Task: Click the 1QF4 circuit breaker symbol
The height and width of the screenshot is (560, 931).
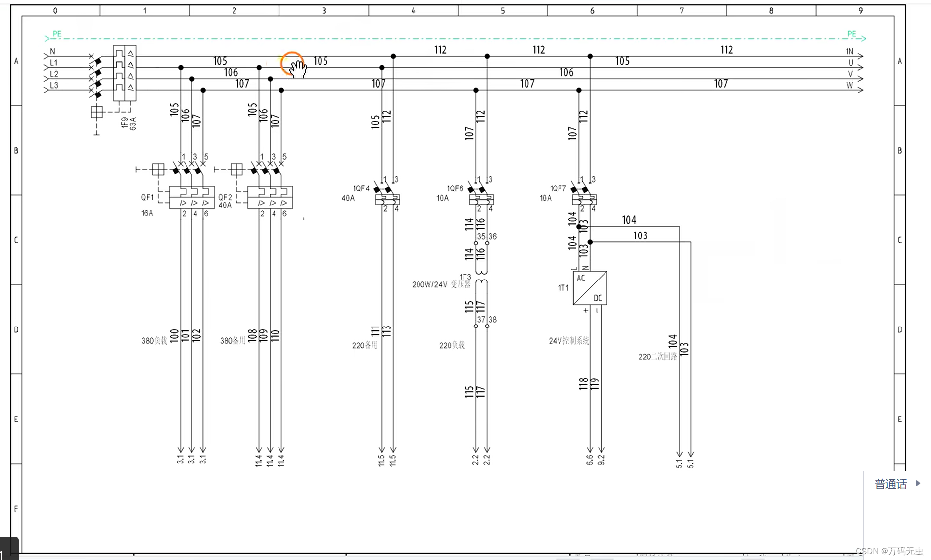Action: pos(387,194)
